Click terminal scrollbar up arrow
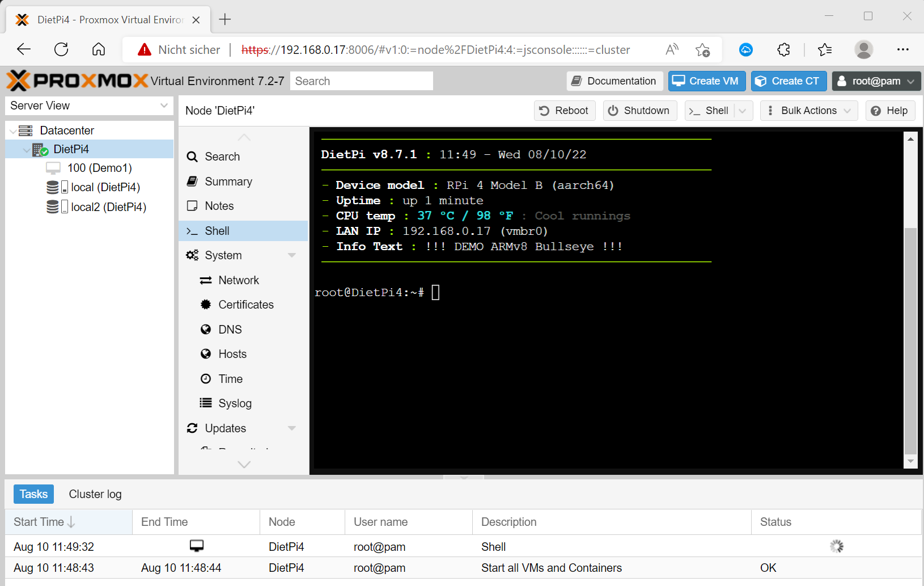The height and width of the screenshot is (586, 924). point(910,138)
